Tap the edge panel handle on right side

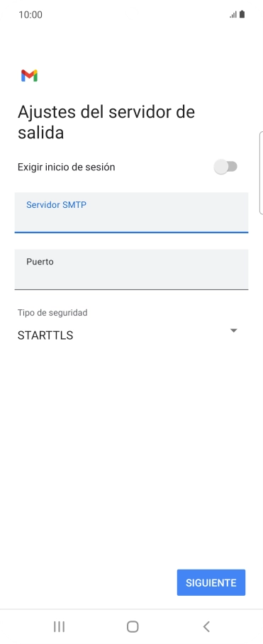261,173
